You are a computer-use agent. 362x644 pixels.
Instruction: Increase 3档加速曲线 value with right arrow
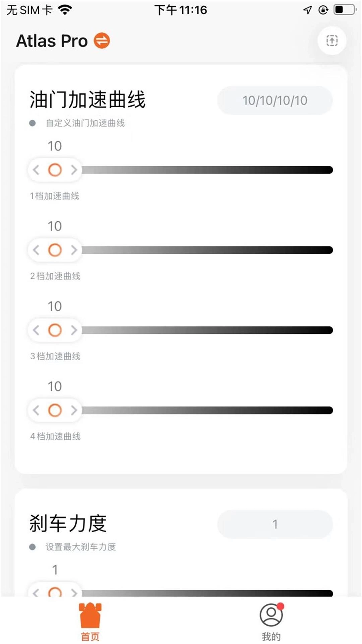coord(74,330)
